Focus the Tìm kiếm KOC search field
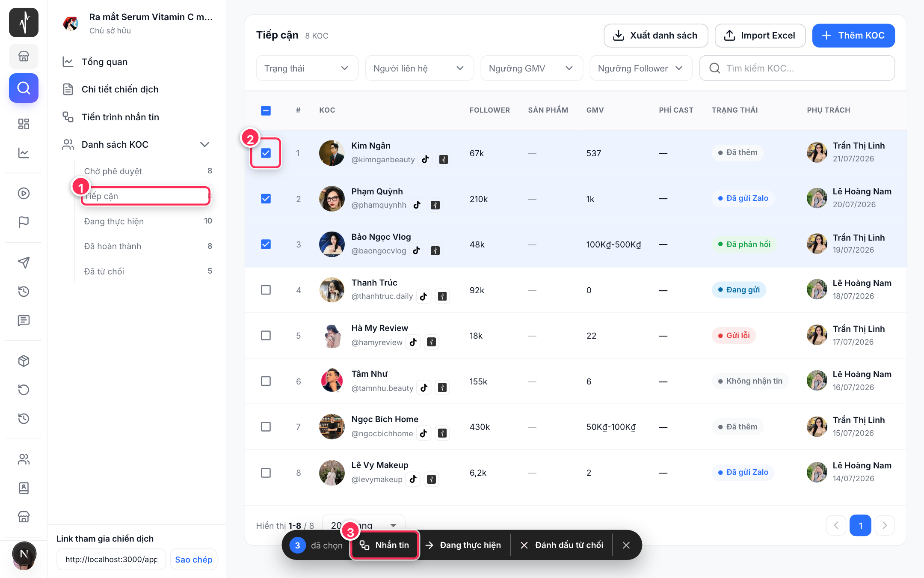This screenshot has width=924, height=578. click(x=797, y=68)
